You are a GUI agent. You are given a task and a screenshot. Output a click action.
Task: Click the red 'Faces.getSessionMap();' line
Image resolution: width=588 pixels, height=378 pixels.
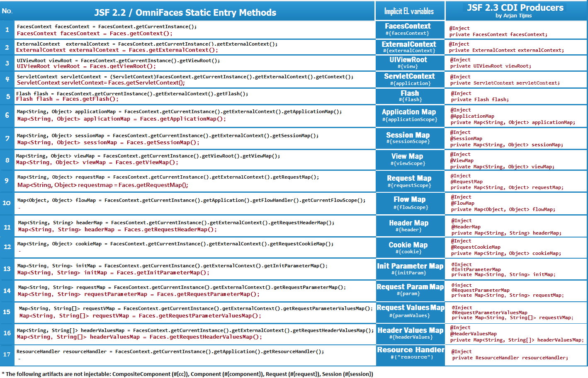[x=108, y=143]
